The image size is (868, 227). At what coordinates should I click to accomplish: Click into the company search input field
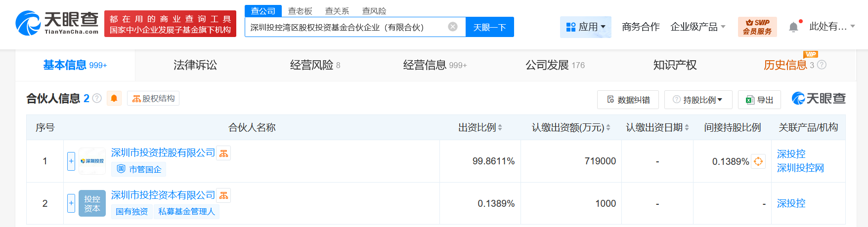(346, 27)
